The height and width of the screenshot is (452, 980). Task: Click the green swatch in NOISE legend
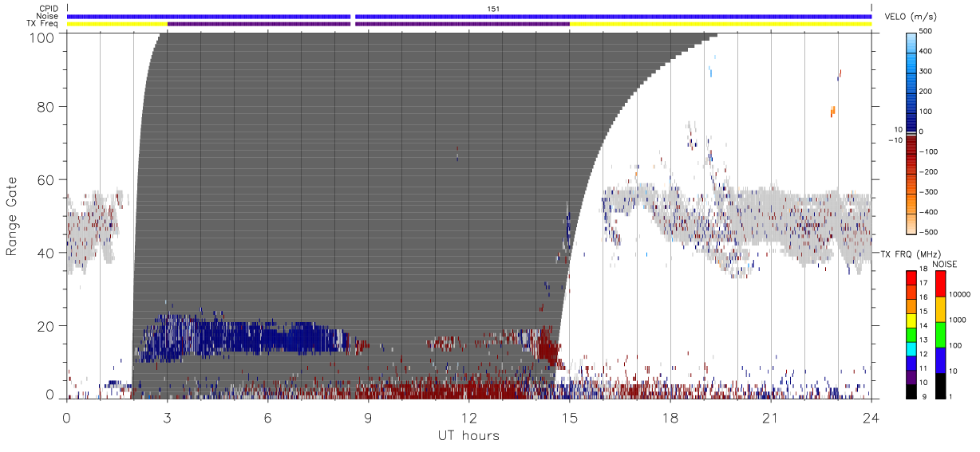pos(939,334)
